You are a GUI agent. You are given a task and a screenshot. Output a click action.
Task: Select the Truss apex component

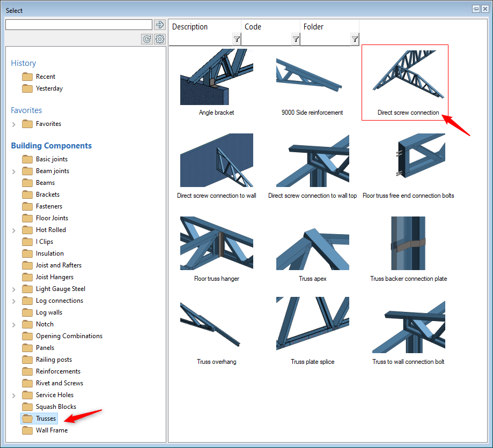point(312,244)
